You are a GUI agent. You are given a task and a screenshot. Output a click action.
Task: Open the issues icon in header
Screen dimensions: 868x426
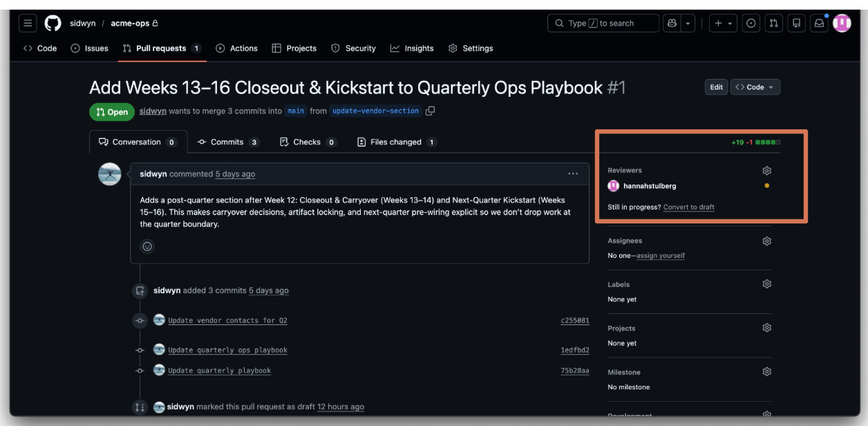751,24
